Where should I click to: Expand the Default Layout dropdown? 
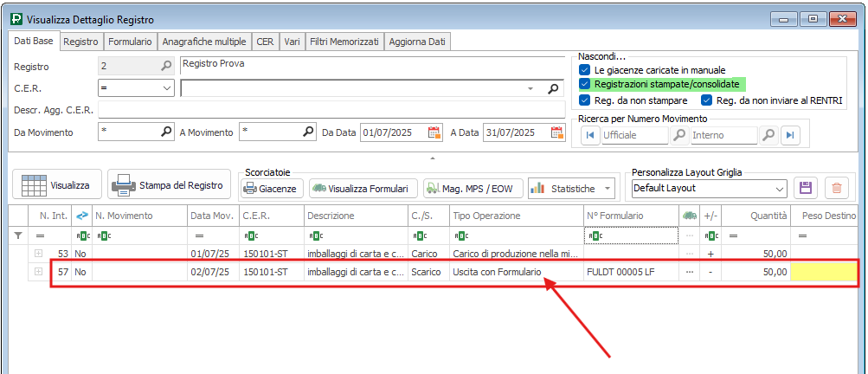779,188
